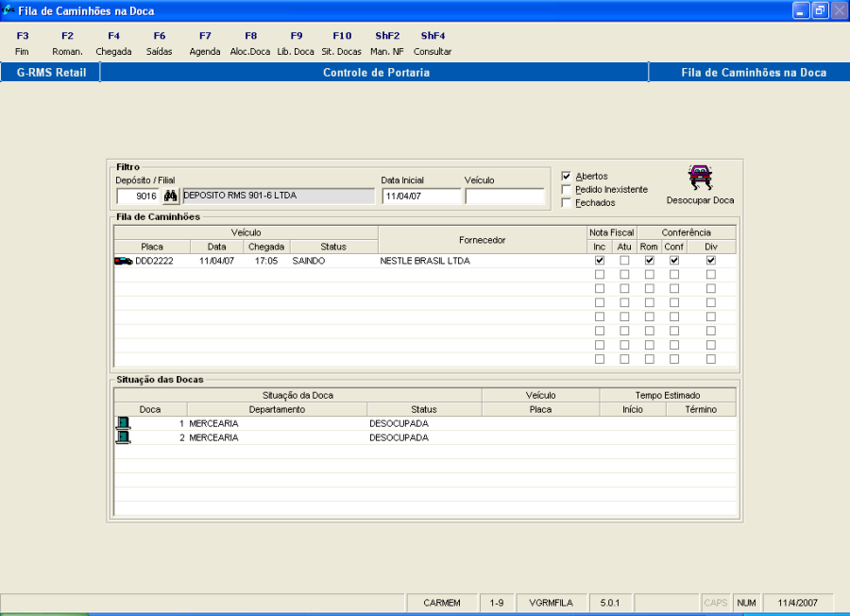Choose F8 Aloc.Doca toolbar command
Viewport: 850px width, 616px height.
point(250,43)
